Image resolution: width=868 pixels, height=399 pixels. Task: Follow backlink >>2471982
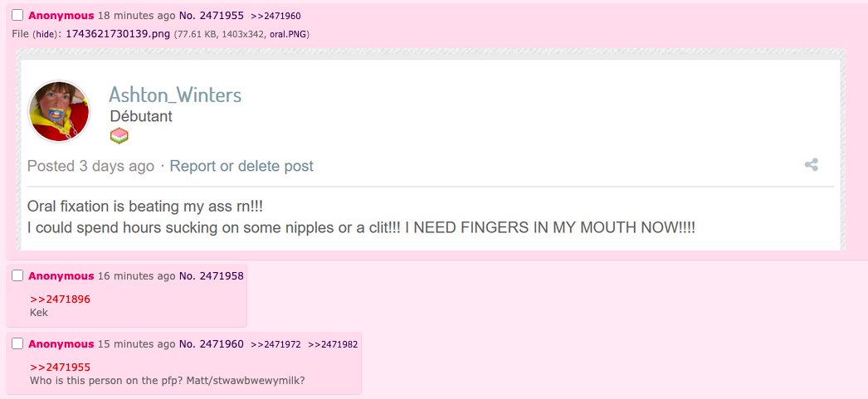point(333,344)
